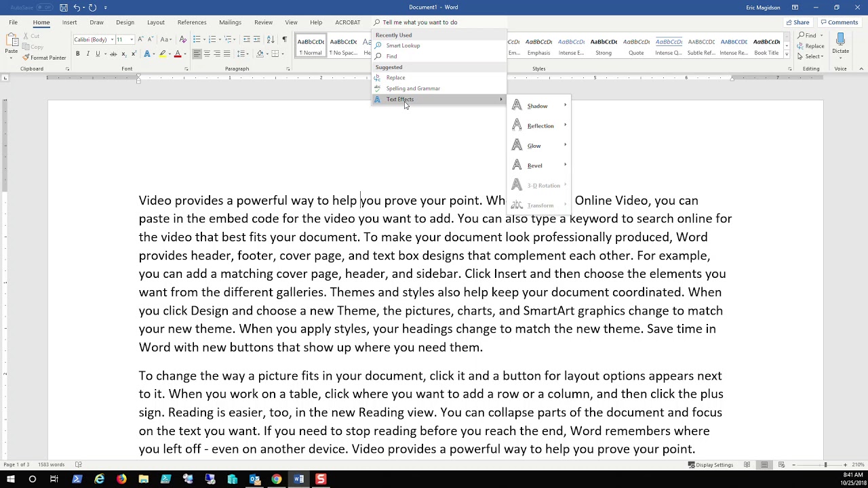868x488 pixels.
Task: Decrease font size with Shrink Font
Action: [x=151, y=40]
